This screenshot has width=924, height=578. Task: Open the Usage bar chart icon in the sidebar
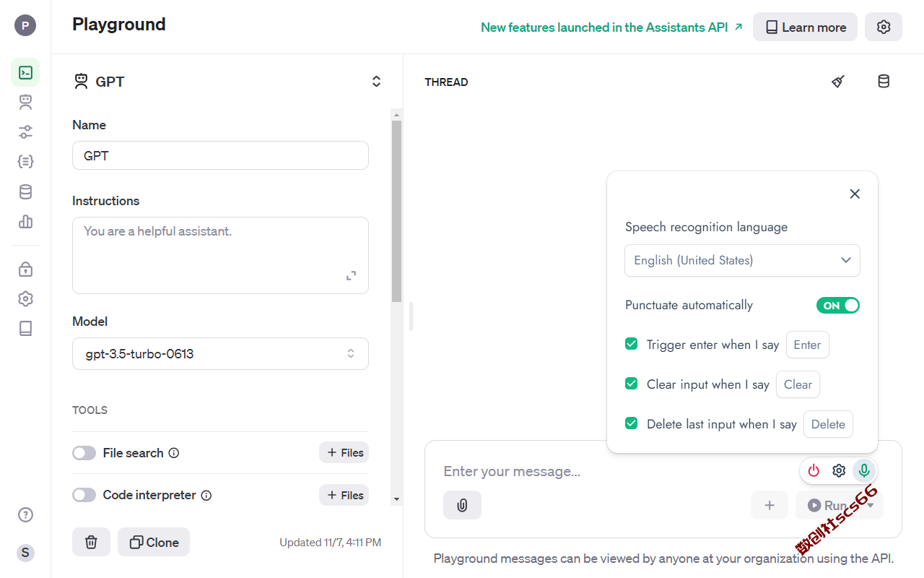pos(25,221)
